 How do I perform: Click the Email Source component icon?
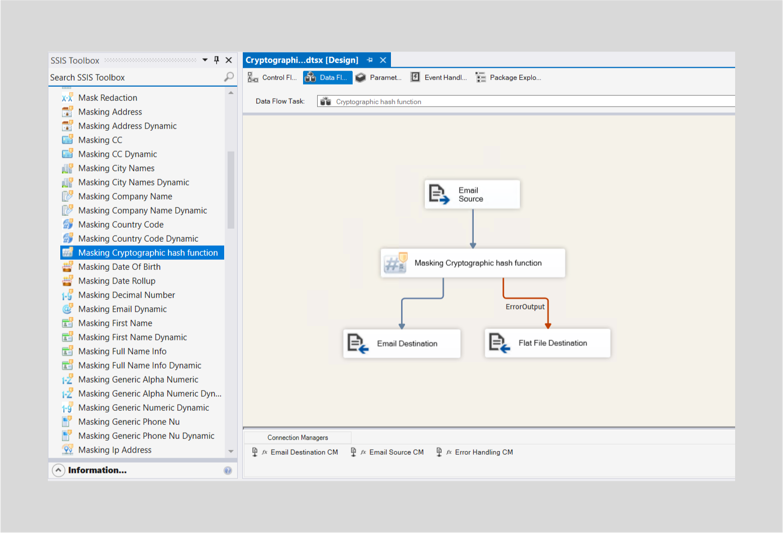click(439, 194)
